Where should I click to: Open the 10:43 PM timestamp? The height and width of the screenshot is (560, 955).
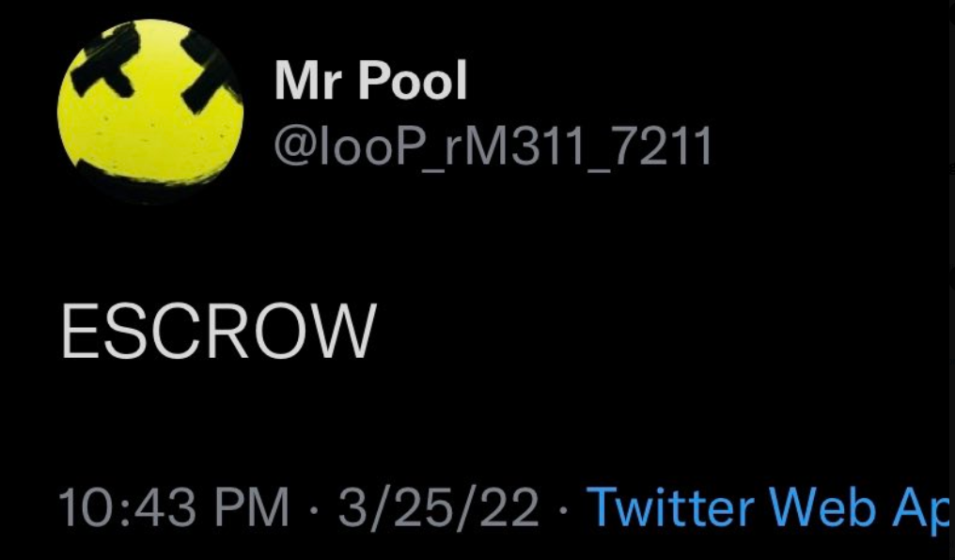point(174,506)
